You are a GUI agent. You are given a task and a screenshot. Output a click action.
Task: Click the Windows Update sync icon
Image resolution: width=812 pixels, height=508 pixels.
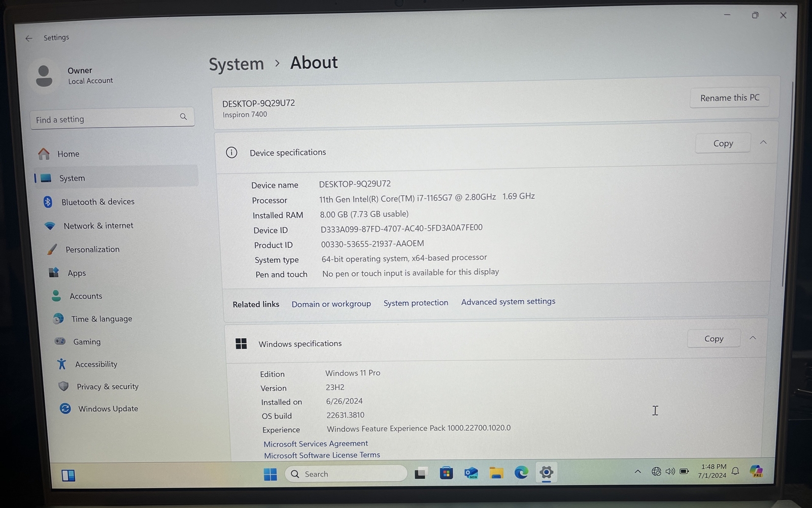click(x=65, y=408)
